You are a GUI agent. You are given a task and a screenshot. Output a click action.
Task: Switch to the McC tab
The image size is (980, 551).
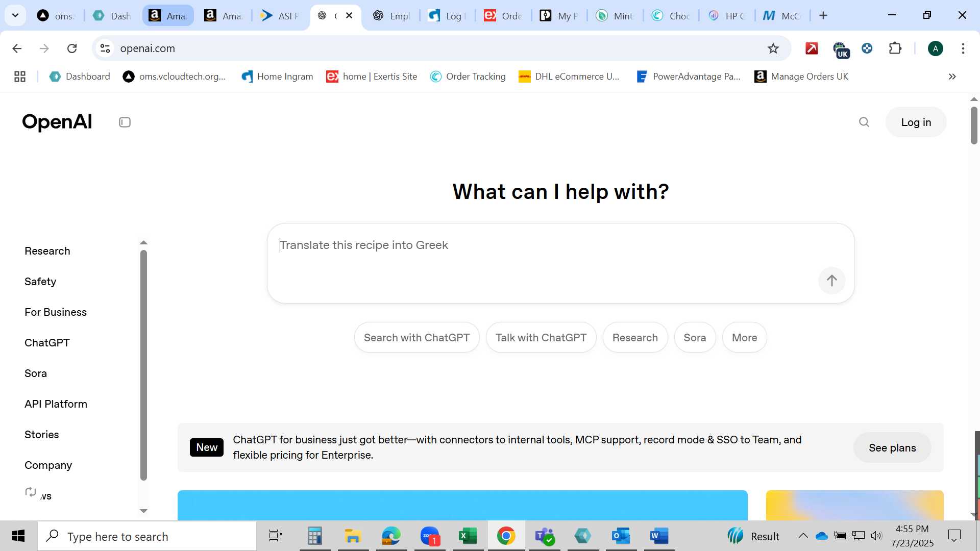coord(782,16)
